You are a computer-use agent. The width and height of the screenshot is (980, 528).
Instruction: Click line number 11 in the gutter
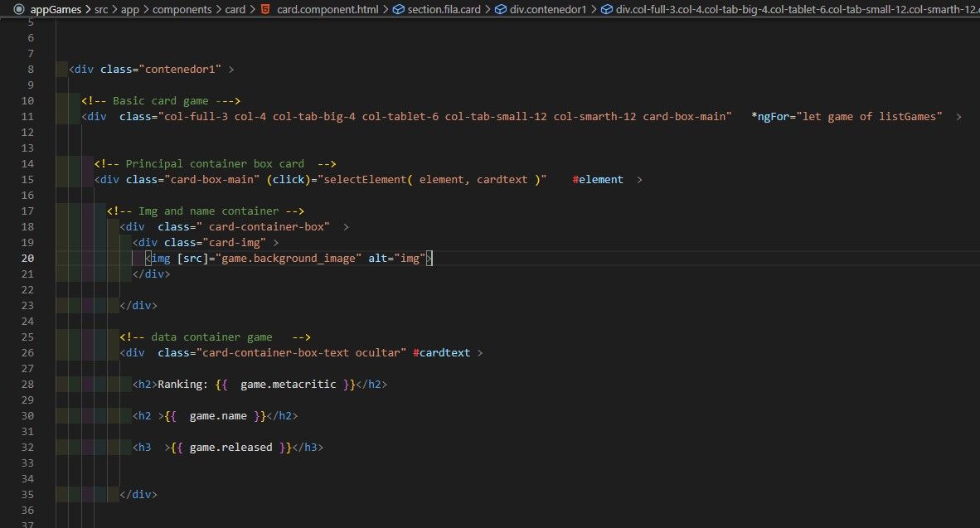pos(27,116)
